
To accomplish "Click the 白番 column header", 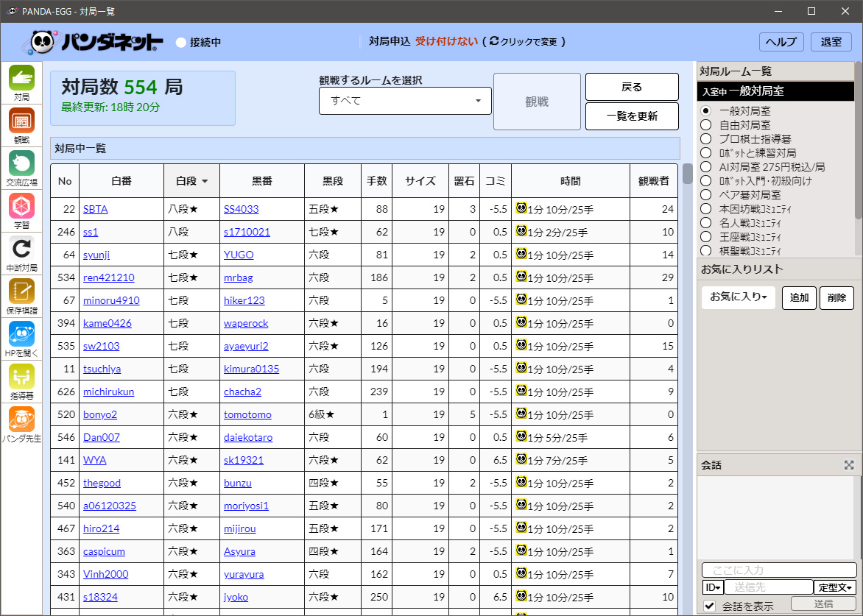I will [121, 181].
